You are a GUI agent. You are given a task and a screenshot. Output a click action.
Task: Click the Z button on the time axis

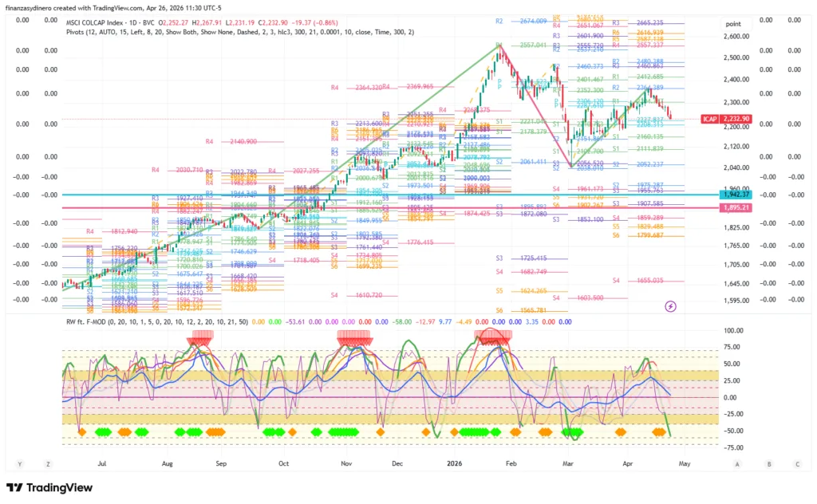tap(49, 463)
